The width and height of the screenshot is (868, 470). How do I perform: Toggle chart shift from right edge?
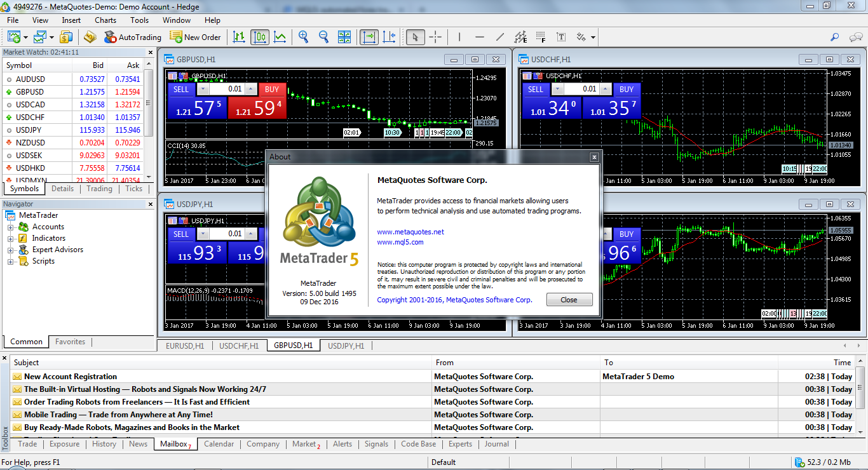coord(389,37)
